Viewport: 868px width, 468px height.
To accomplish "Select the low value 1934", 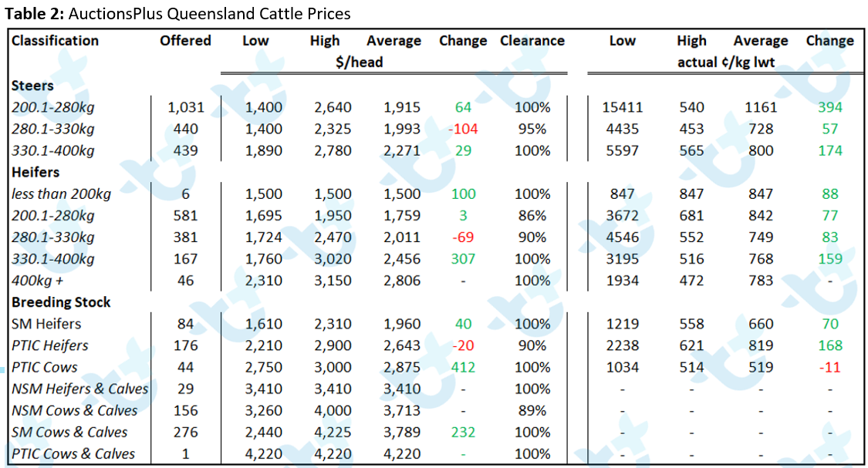I will (x=622, y=281).
